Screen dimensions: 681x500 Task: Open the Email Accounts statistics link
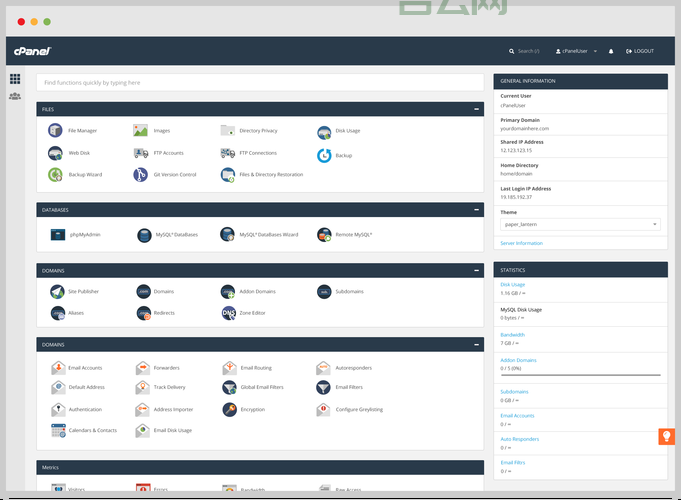tap(517, 416)
